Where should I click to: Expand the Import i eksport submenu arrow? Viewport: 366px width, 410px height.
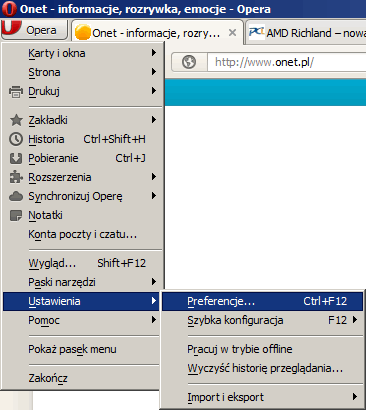[x=355, y=397]
